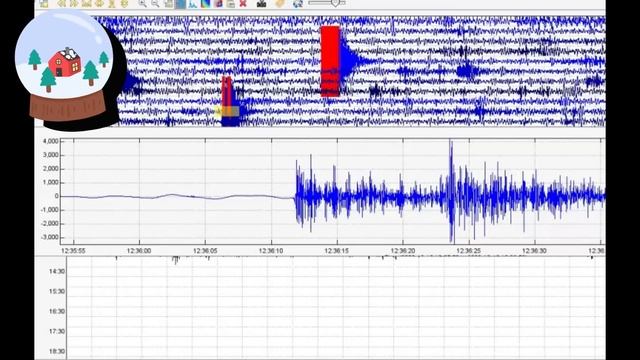Screen dimensions: 640x360
Task: Click the 4,000 amplitude axis label
Action: click(x=51, y=141)
